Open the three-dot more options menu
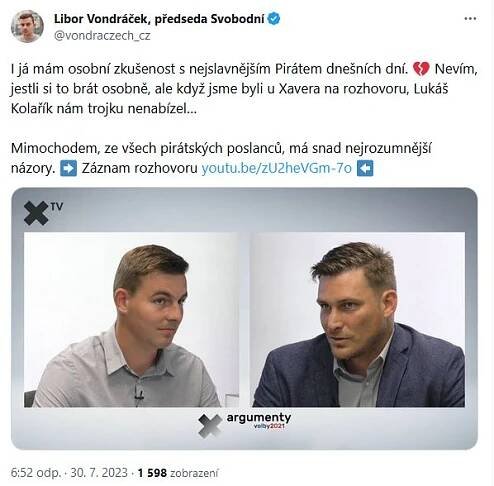 pyautogui.click(x=470, y=19)
